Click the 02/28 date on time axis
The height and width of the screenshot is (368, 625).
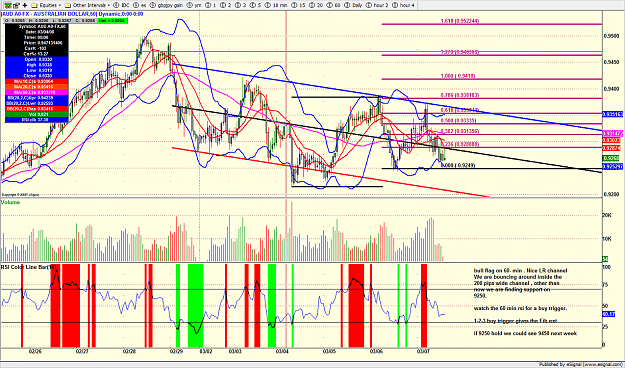click(129, 351)
